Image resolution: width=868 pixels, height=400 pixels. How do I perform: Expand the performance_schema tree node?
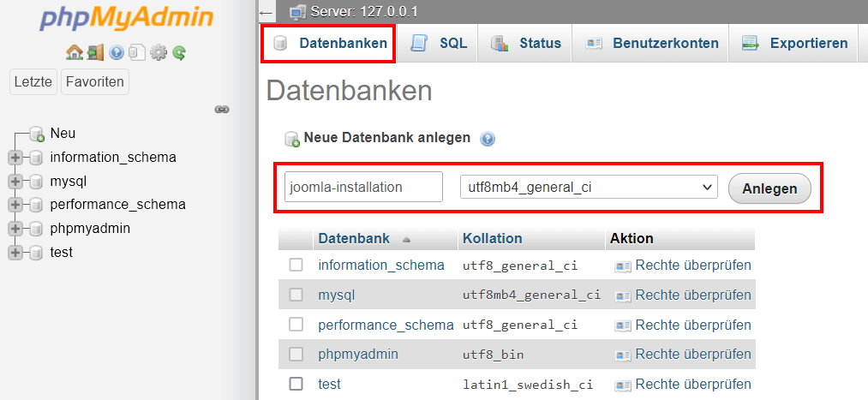[15, 206]
